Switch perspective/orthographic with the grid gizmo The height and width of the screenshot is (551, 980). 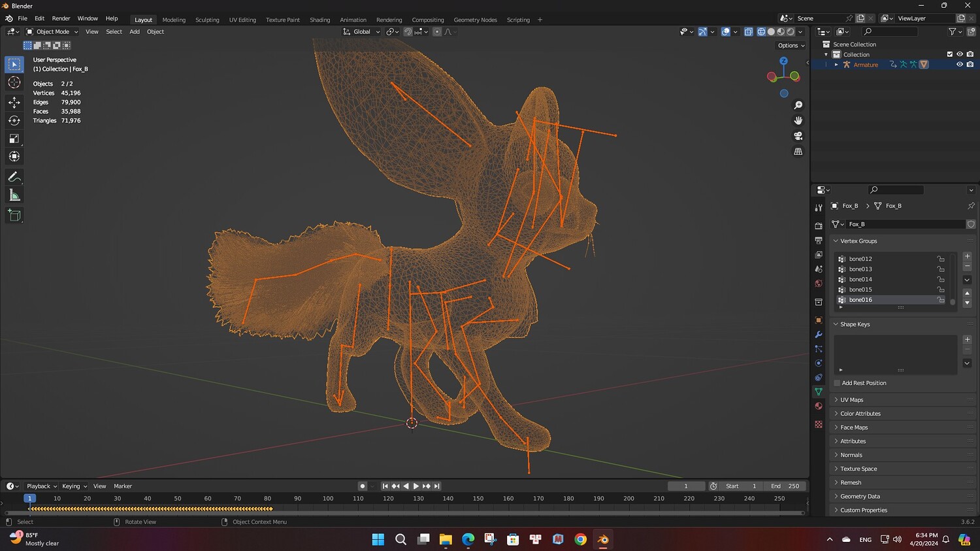tap(798, 152)
